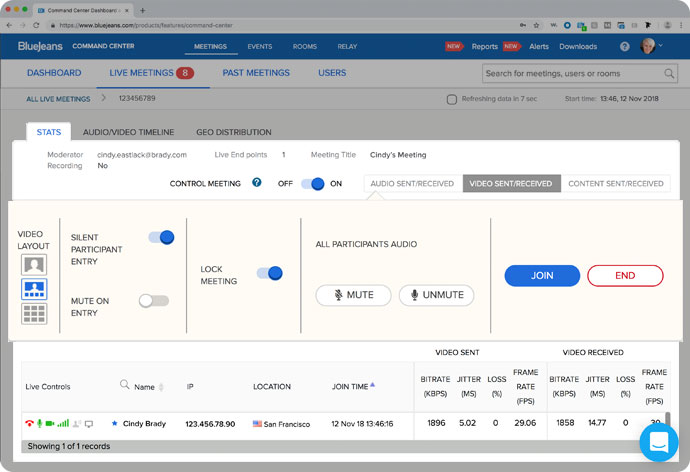Show Content Sent/Received statistics
The image size is (690, 472).
tap(616, 183)
